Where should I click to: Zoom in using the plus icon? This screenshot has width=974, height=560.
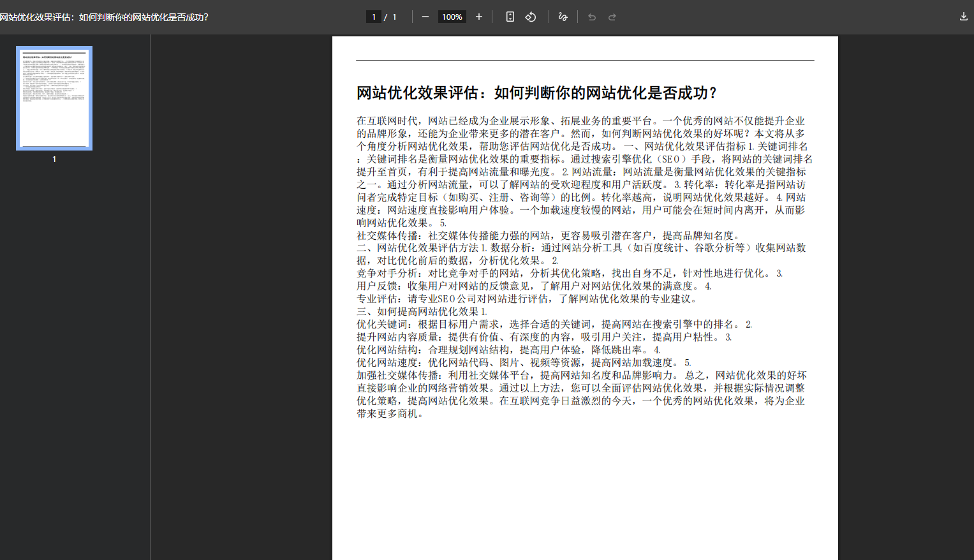coord(479,17)
